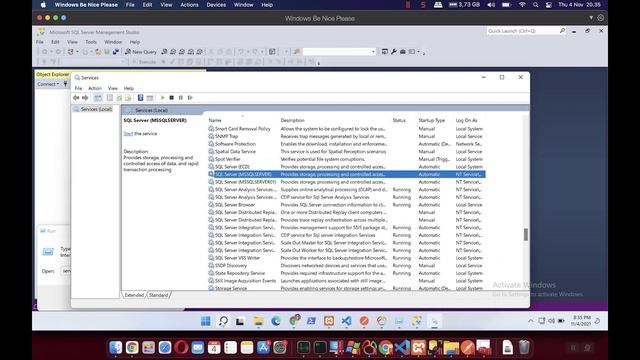Image resolution: width=640 pixels, height=360 pixels.
Task: Open Safari from the macOS dock
Action: (x=165, y=347)
